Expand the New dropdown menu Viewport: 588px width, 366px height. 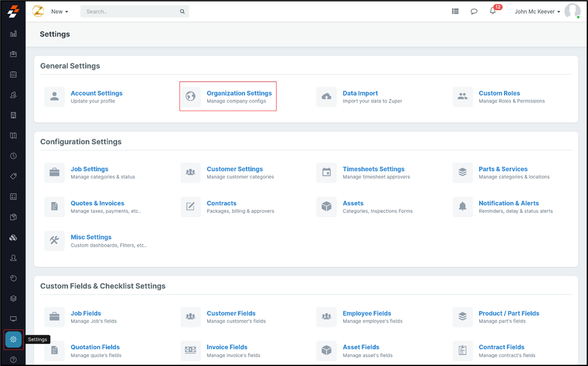pos(59,11)
